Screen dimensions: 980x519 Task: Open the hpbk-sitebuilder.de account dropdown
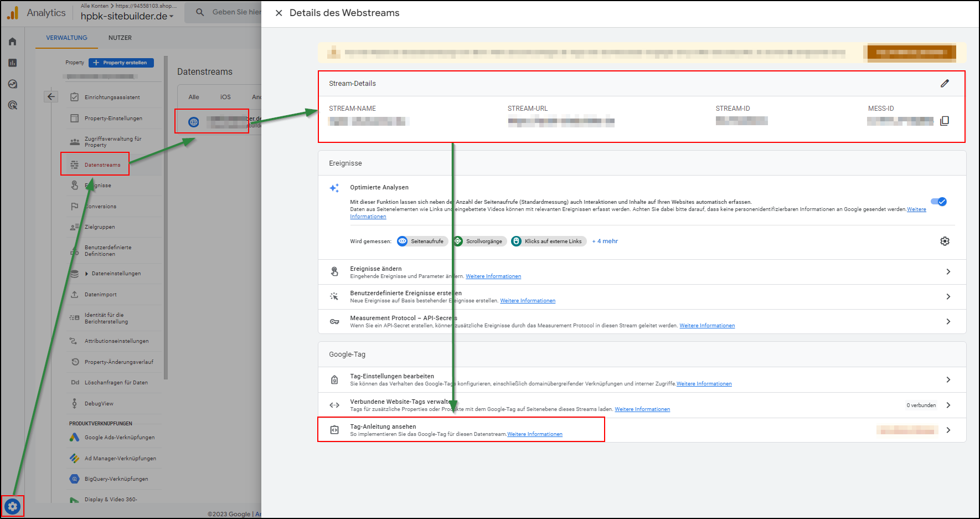click(x=127, y=17)
